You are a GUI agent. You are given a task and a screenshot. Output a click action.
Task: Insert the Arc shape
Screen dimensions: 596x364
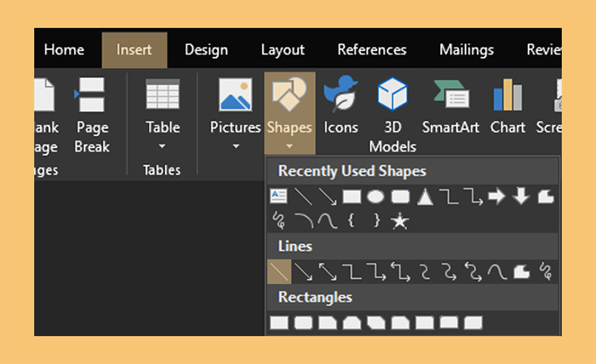(304, 220)
